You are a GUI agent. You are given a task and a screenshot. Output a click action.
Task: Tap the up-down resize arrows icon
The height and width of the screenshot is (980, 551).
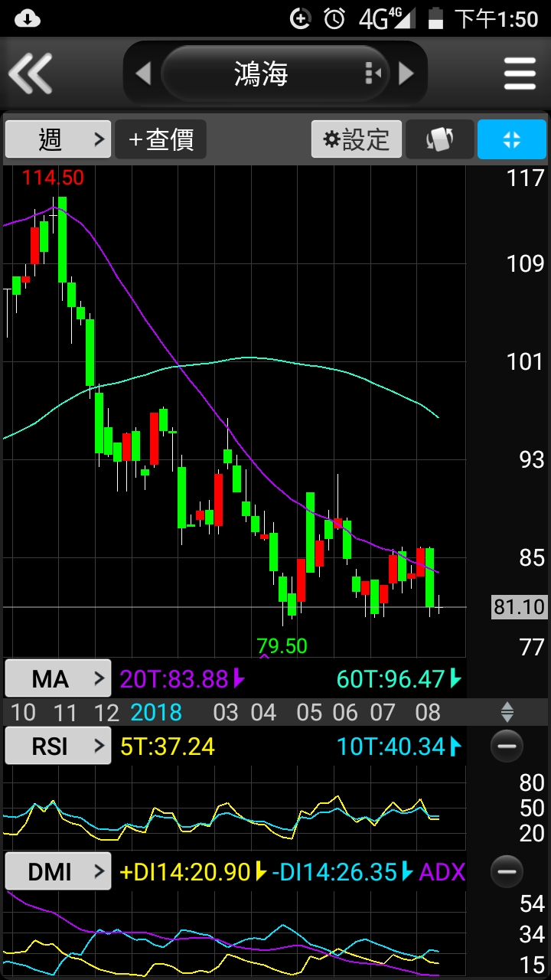[507, 713]
